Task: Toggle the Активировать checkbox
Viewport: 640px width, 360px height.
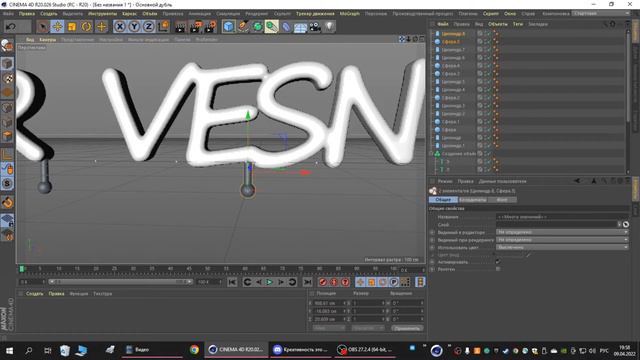Action: [498, 262]
